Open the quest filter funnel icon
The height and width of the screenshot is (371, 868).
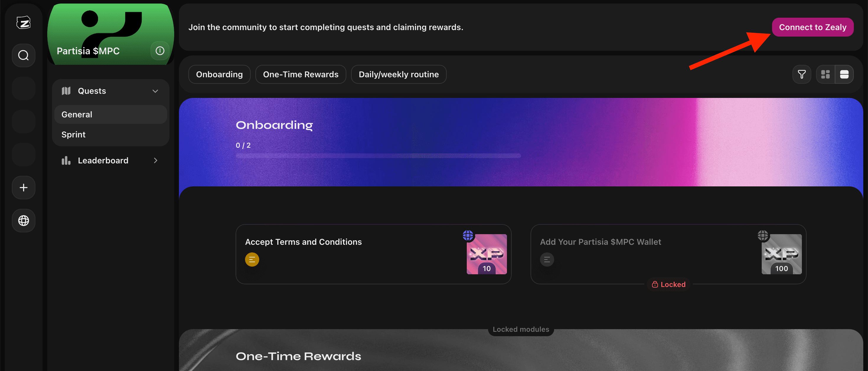click(x=802, y=74)
